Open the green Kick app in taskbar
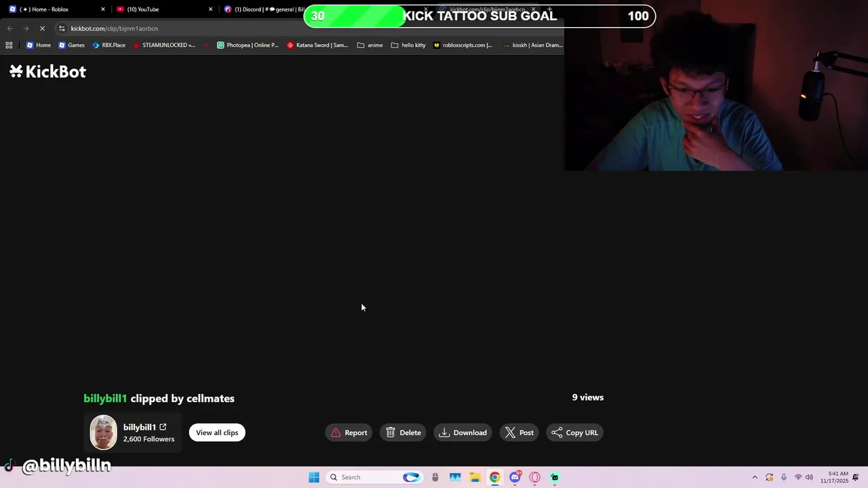Image resolution: width=868 pixels, height=488 pixels. click(555, 477)
